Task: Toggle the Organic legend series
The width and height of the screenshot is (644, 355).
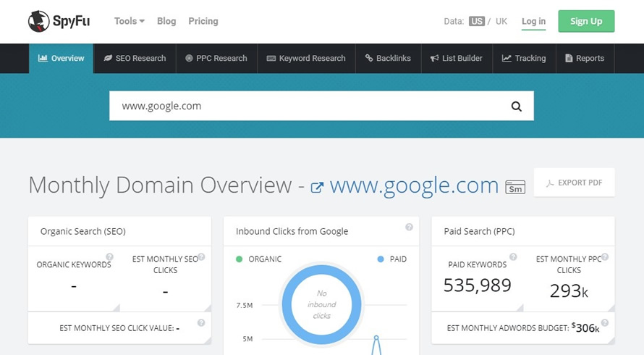Action: tap(259, 259)
